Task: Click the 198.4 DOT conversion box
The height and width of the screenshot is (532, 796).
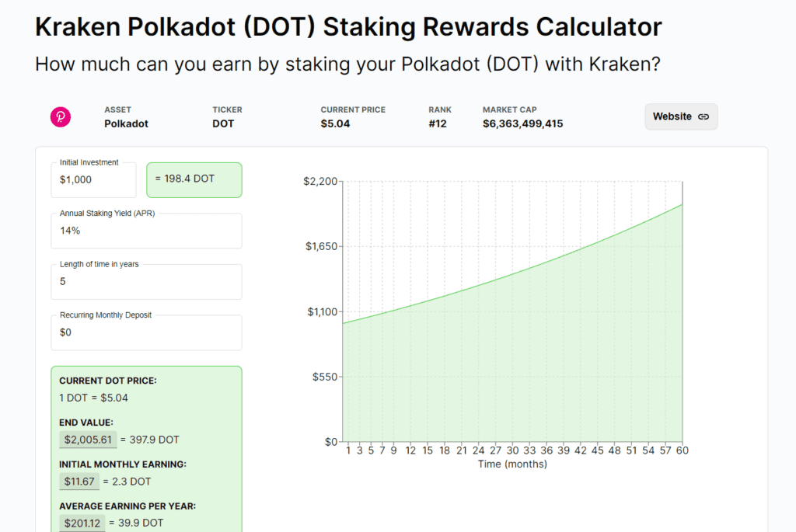Action: (x=194, y=179)
